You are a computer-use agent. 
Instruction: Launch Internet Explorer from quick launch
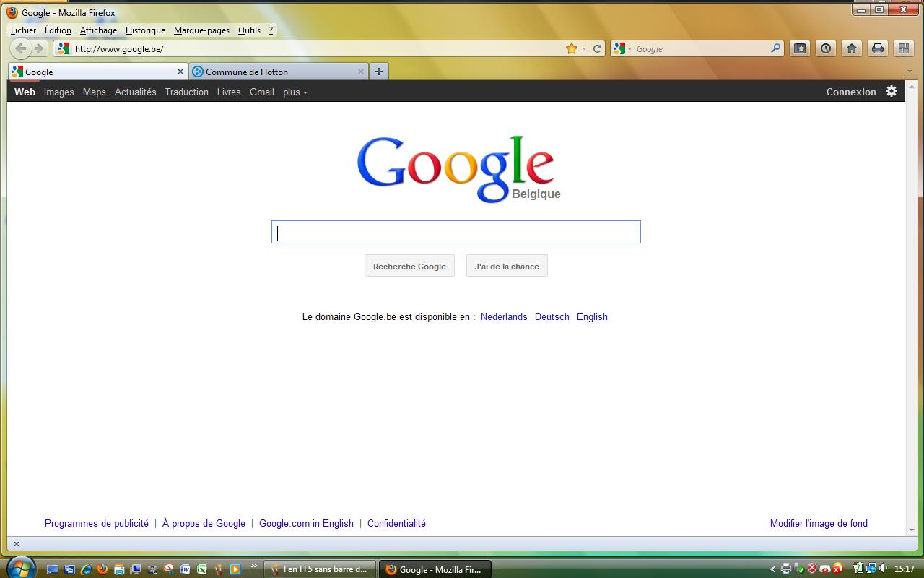(86, 569)
